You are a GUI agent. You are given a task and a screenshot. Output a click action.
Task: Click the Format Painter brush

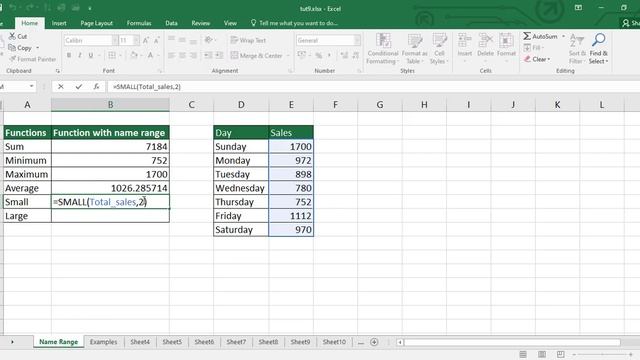pos(13,59)
